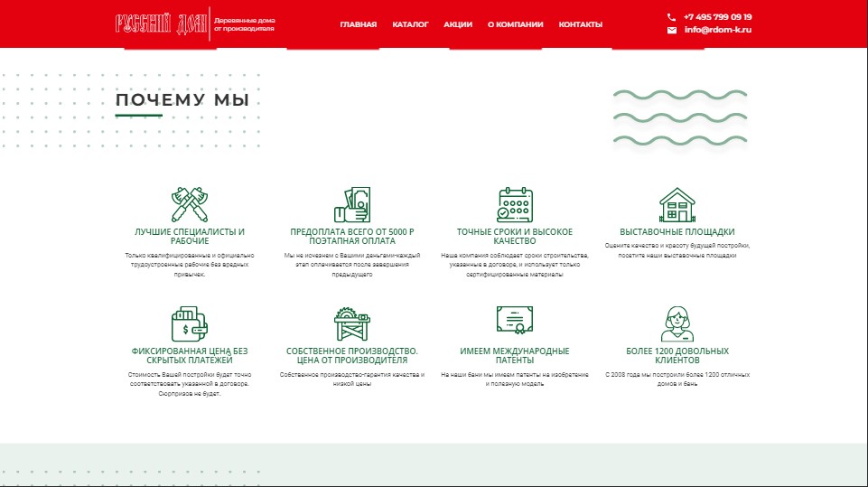The height and width of the screenshot is (487, 868).
Task: Click the calendar with checkmark icon
Action: click(x=515, y=205)
